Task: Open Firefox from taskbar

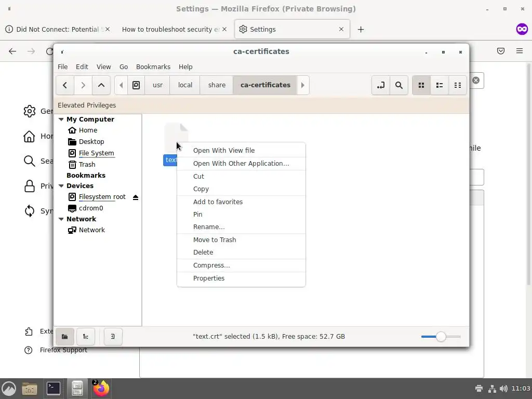Action: tap(101, 389)
